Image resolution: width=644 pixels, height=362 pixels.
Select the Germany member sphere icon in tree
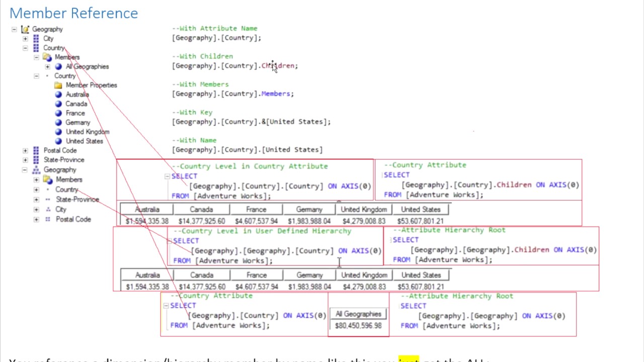pos(58,122)
